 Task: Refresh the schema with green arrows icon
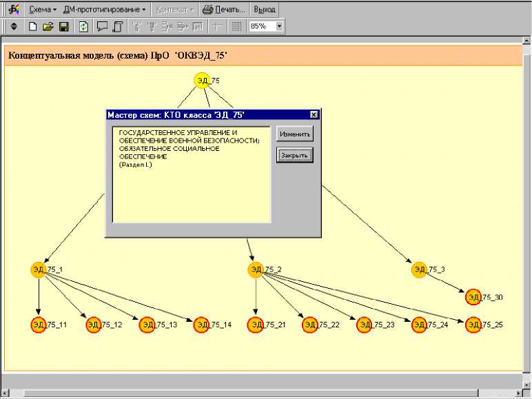coord(83,26)
